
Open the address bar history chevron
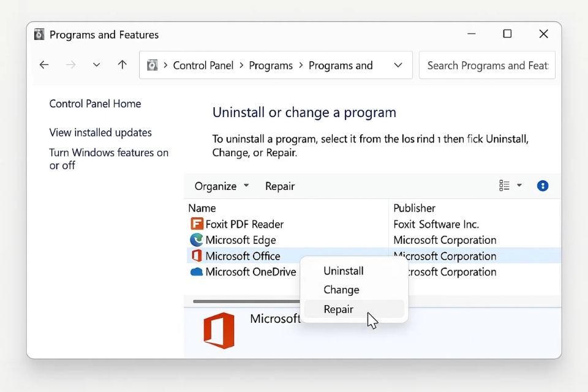[x=398, y=66]
